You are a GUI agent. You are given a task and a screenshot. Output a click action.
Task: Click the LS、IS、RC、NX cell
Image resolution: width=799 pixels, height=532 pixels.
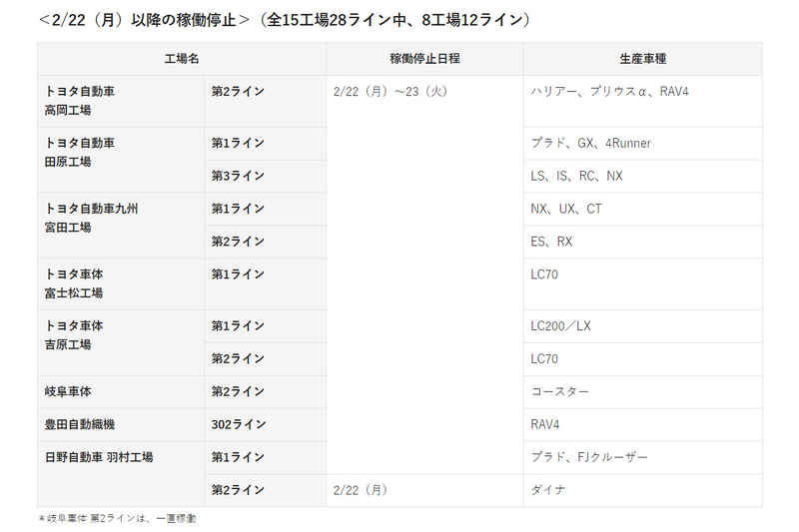(x=576, y=177)
